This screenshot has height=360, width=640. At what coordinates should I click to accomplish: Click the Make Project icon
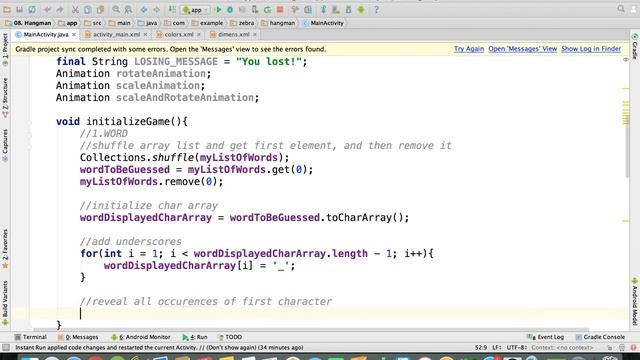[172, 9]
